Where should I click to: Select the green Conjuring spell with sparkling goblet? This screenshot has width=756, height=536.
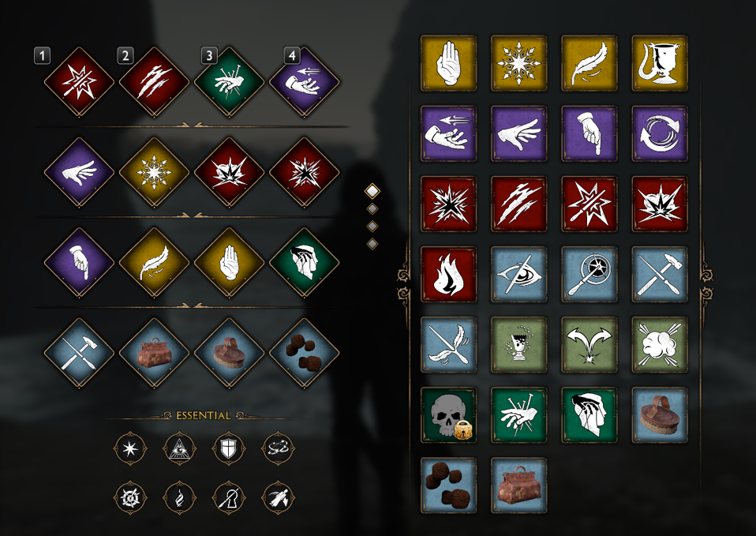click(x=518, y=344)
